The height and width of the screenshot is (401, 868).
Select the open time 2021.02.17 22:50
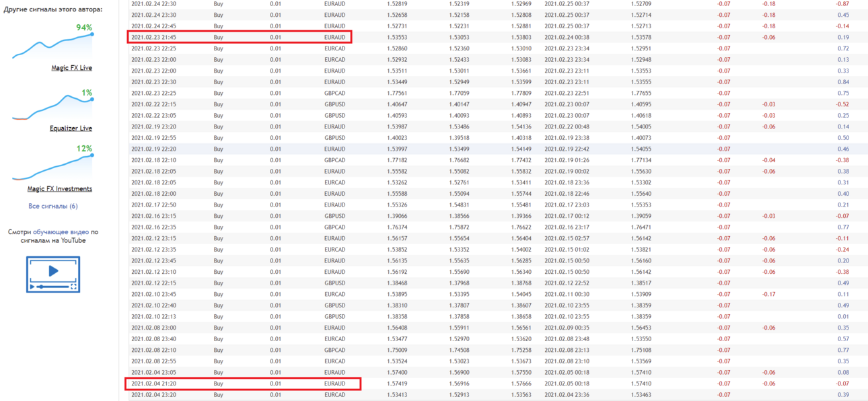pyautogui.click(x=153, y=205)
